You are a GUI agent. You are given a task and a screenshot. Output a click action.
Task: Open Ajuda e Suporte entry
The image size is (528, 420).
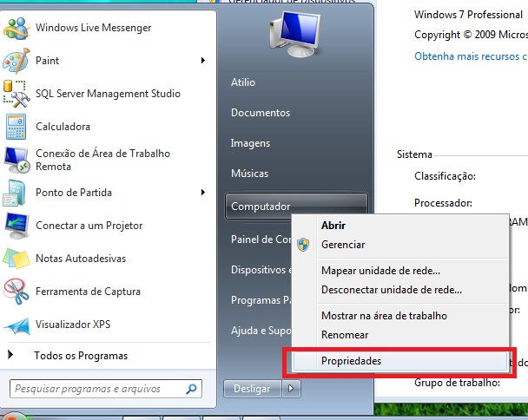pyautogui.click(x=261, y=331)
